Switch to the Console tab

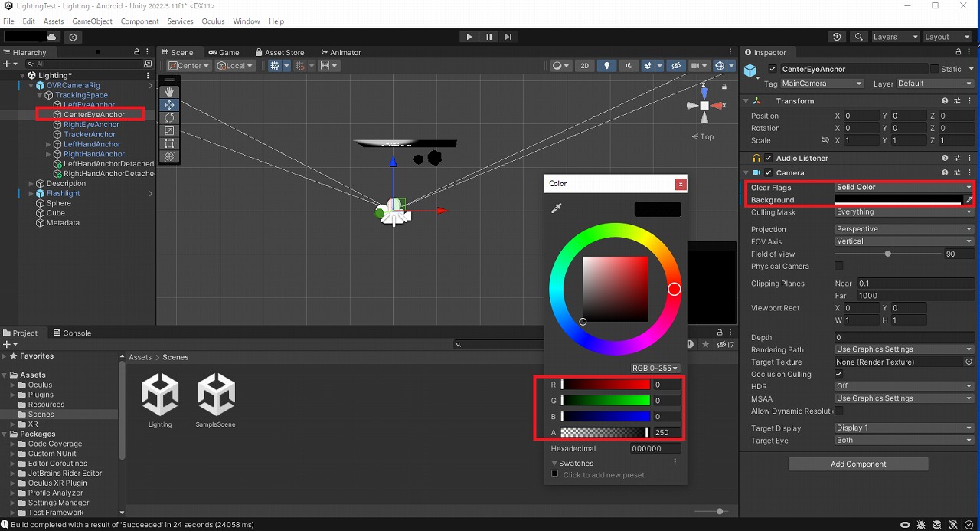coord(71,333)
